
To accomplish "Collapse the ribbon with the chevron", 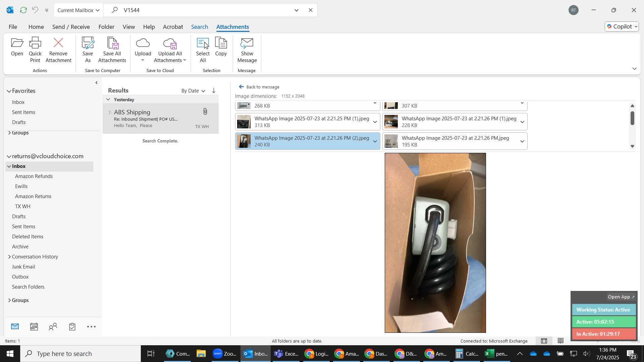I will click(634, 69).
